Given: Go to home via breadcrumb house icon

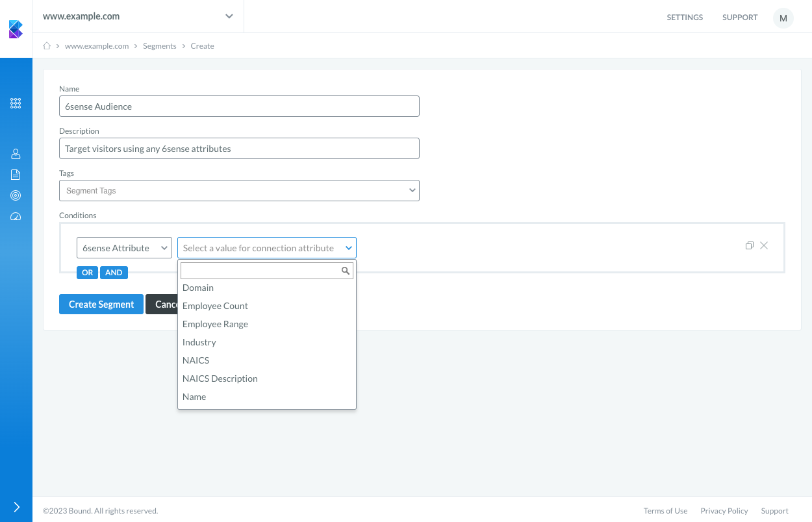Looking at the screenshot, I should [x=47, y=46].
